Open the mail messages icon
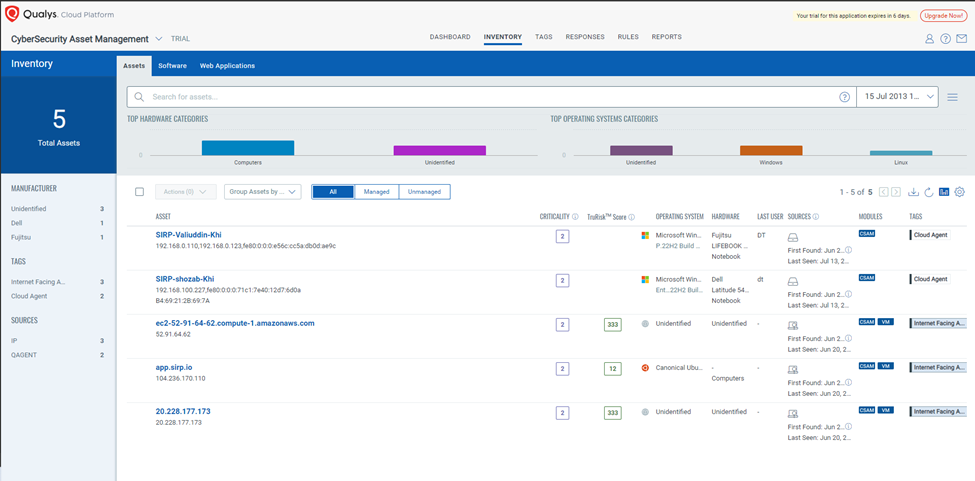The height and width of the screenshot is (481, 975). [961, 39]
